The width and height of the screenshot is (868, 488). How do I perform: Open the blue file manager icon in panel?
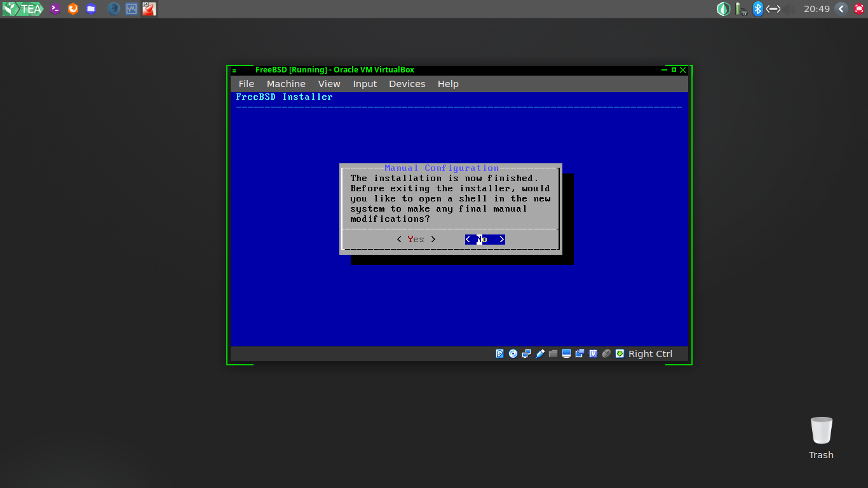click(x=91, y=9)
